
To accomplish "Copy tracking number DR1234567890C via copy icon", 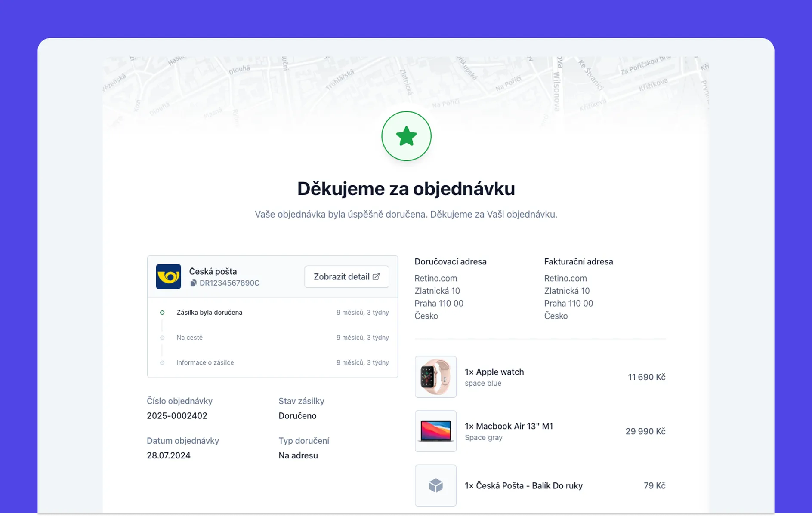I will pyautogui.click(x=194, y=283).
